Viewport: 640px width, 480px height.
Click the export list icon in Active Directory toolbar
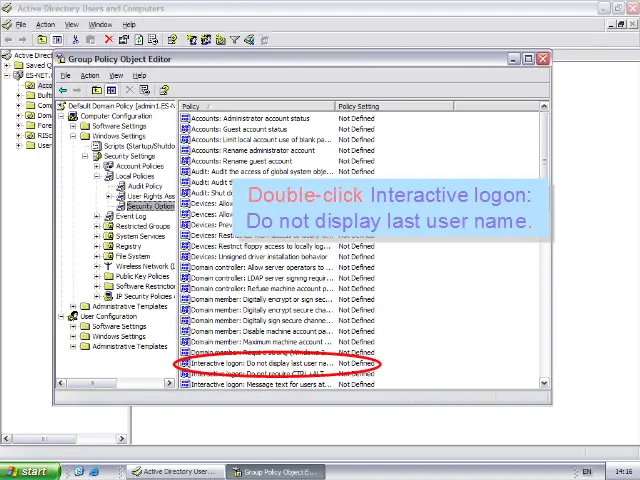coord(153,40)
